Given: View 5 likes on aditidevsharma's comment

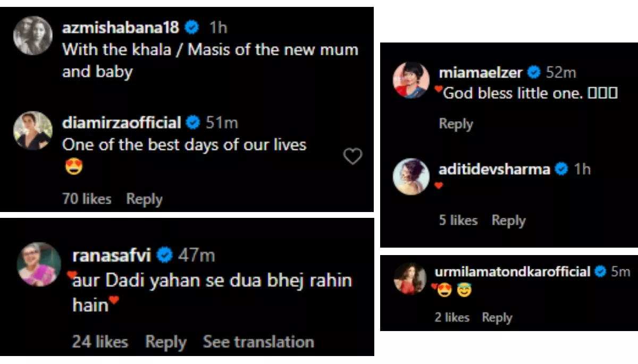Looking at the screenshot, I should 458,220.
